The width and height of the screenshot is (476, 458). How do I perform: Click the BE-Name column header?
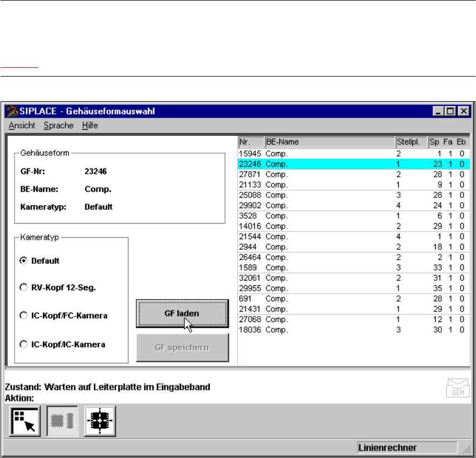click(329, 141)
